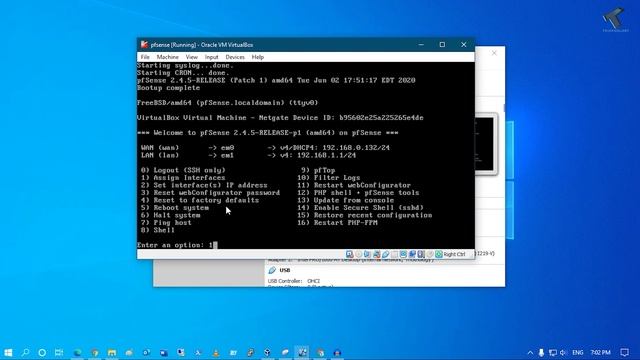The height and width of the screenshot is (360, 640).
Task: Launch Microsoft Edge from the taskbar
Action: click(78, 352)
